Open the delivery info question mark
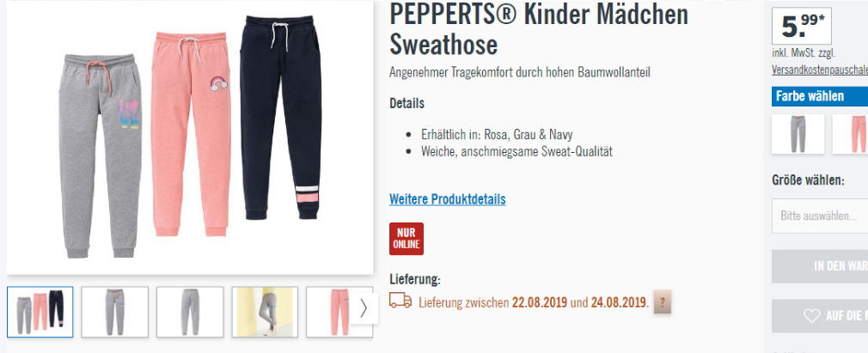Image resolution: width=868 pixels, height=353 pixels. click(662, 302)
